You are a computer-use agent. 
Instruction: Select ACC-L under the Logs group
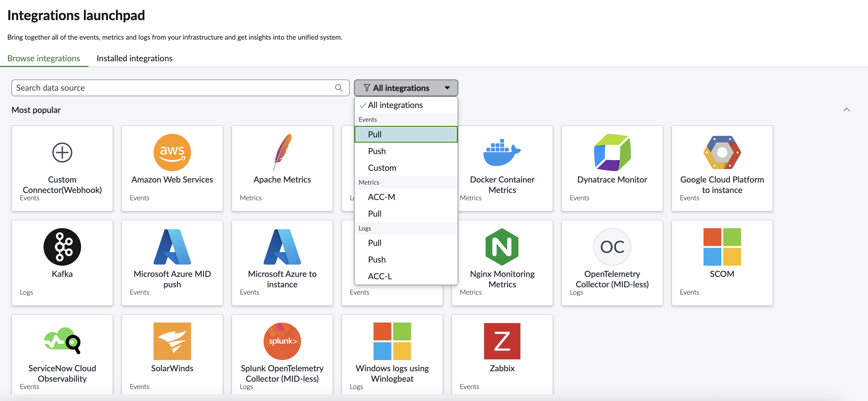click(x=406, y=276)
